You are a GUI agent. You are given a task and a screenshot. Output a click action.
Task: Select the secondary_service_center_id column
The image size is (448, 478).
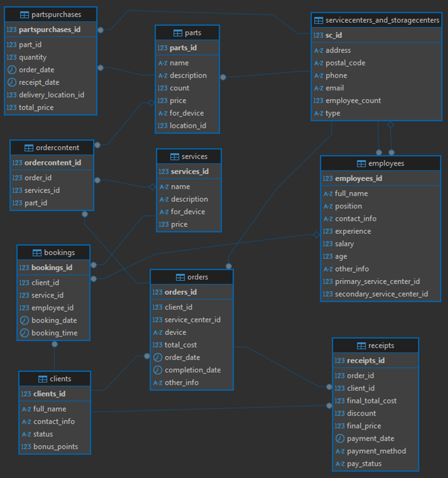coord(381,294)
